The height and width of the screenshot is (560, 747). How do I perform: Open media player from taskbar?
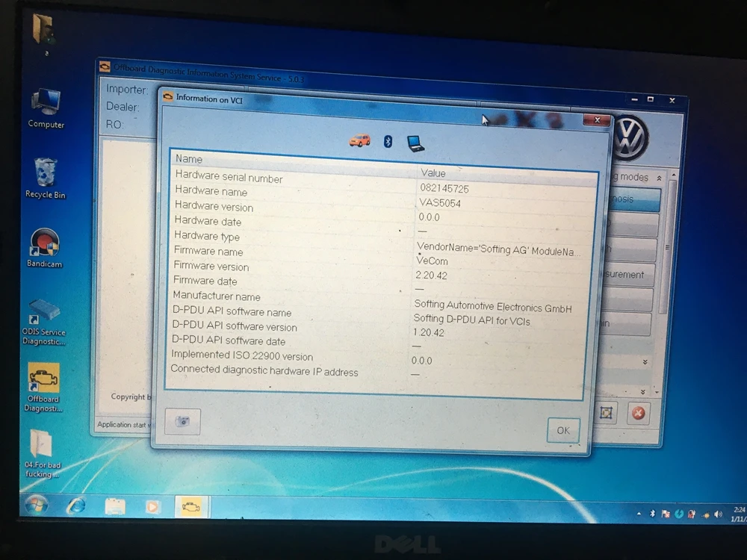152,507
